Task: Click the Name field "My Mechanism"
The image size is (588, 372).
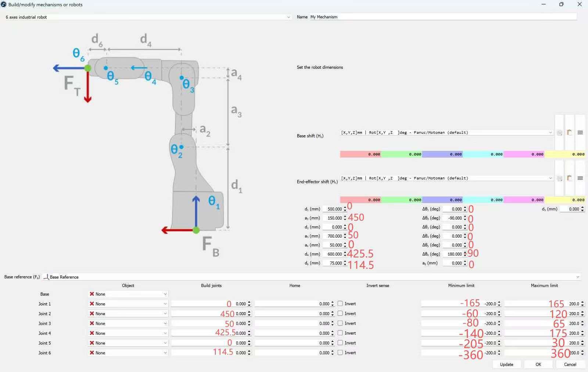Action: [x=443, y=17]
